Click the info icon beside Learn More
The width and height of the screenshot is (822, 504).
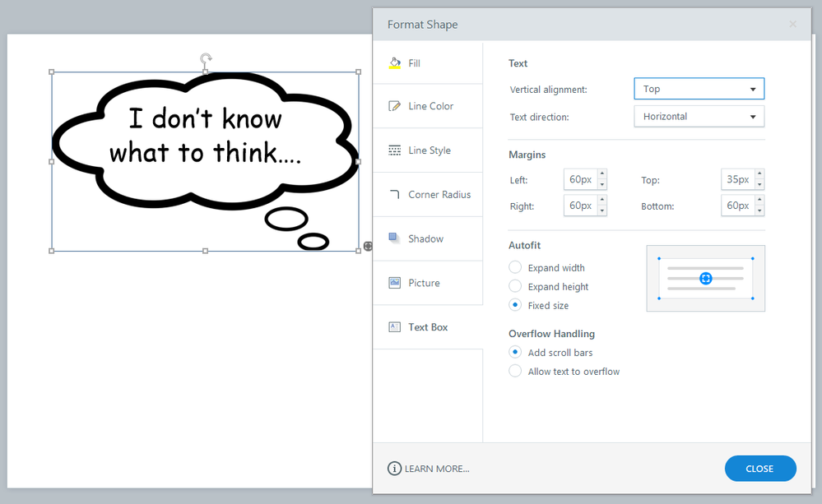[394, 469]
